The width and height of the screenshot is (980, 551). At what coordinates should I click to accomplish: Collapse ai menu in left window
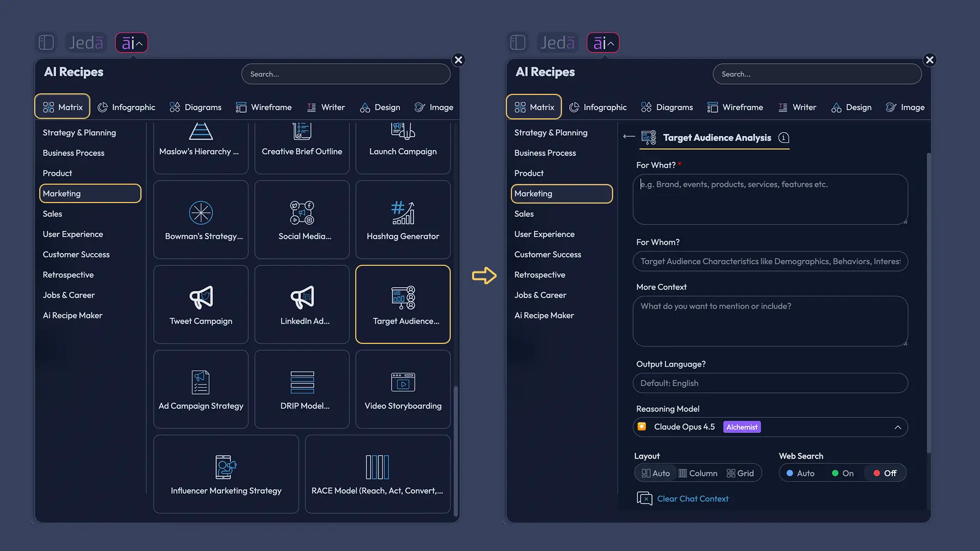pos(132,43)
